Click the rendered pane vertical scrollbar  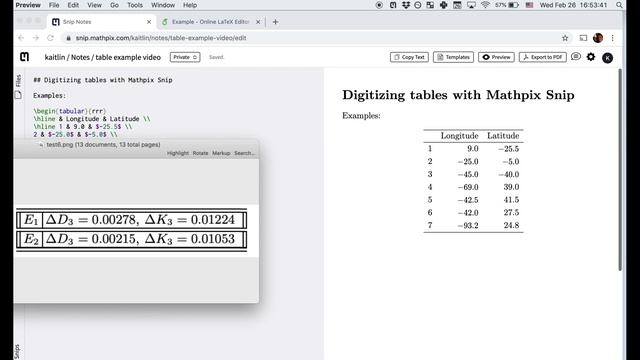pos(620,169)
